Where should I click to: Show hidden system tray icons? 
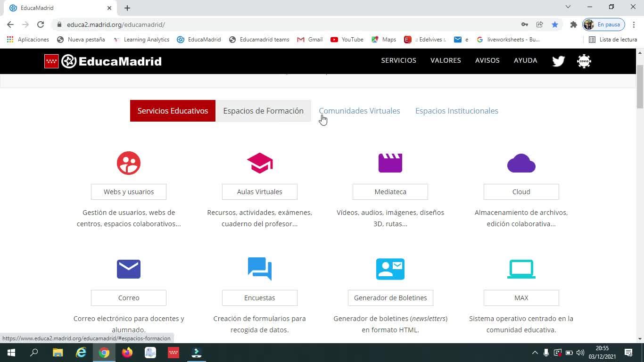(x=535, y=353)
